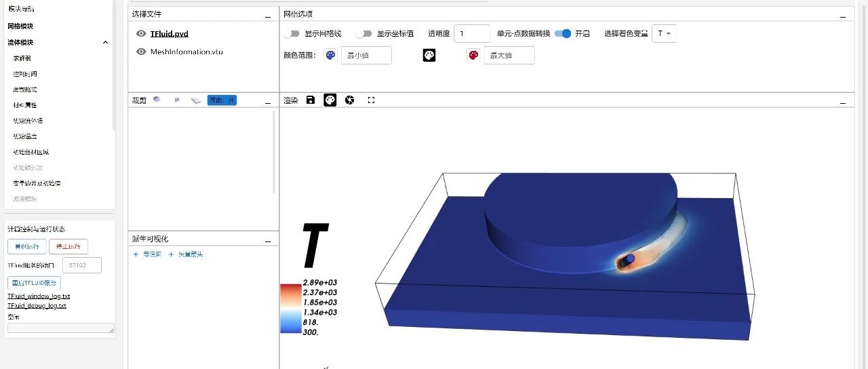Screen dimensions: 868x369
Task: Open the TFluid_window_log.txt link
Action: (39, 296)
